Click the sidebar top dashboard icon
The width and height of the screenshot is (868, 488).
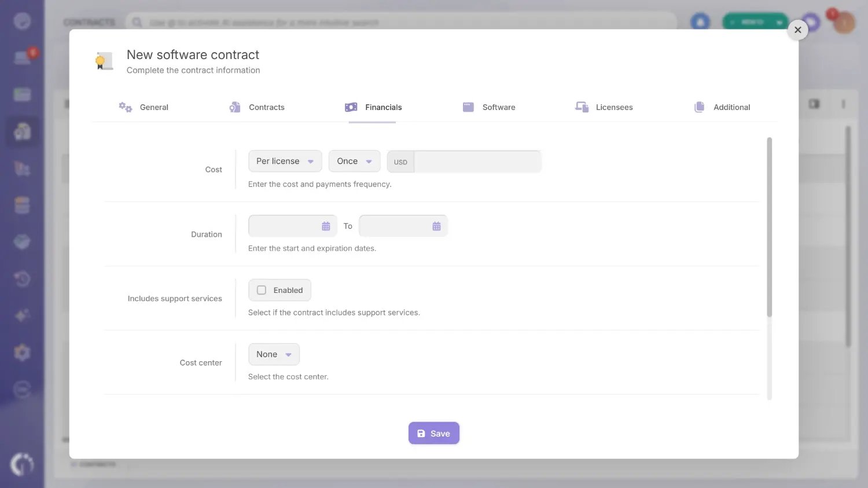22,21
